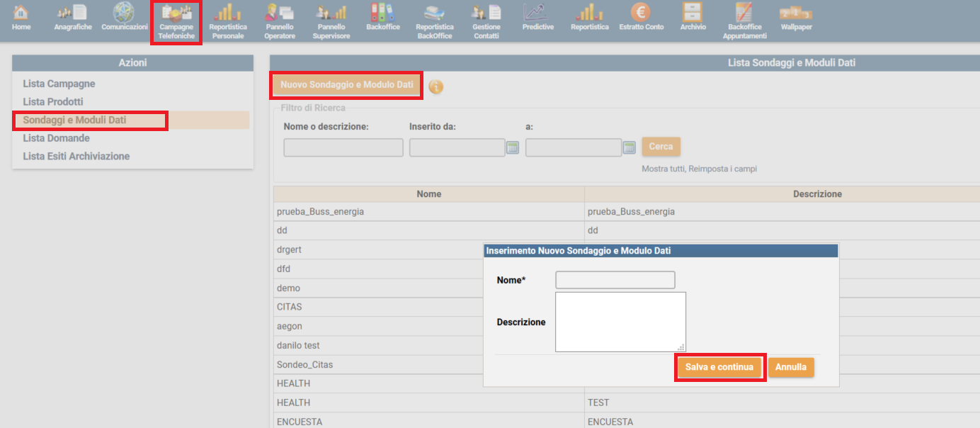Focus the Inserito da date field
980x428 pixels.
[457, 147]
